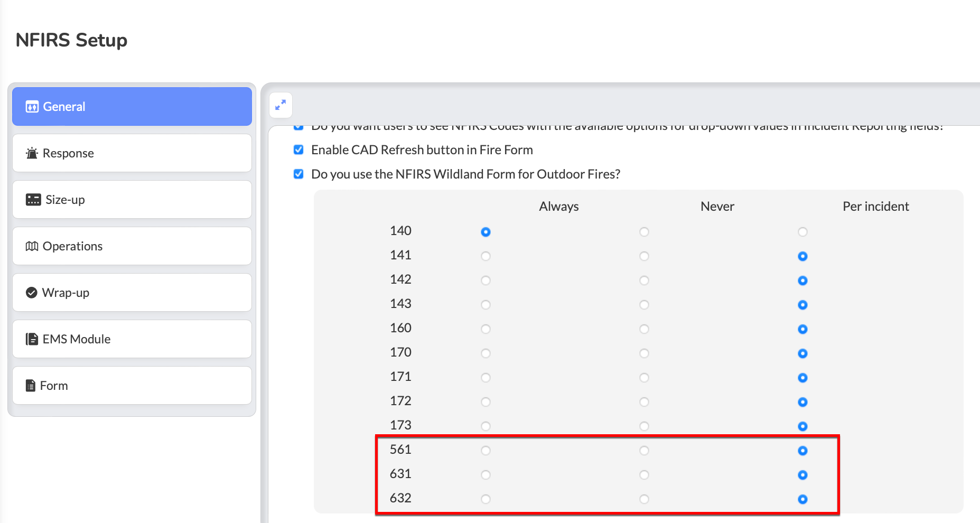Set code 172 to Always

[486, 402]
